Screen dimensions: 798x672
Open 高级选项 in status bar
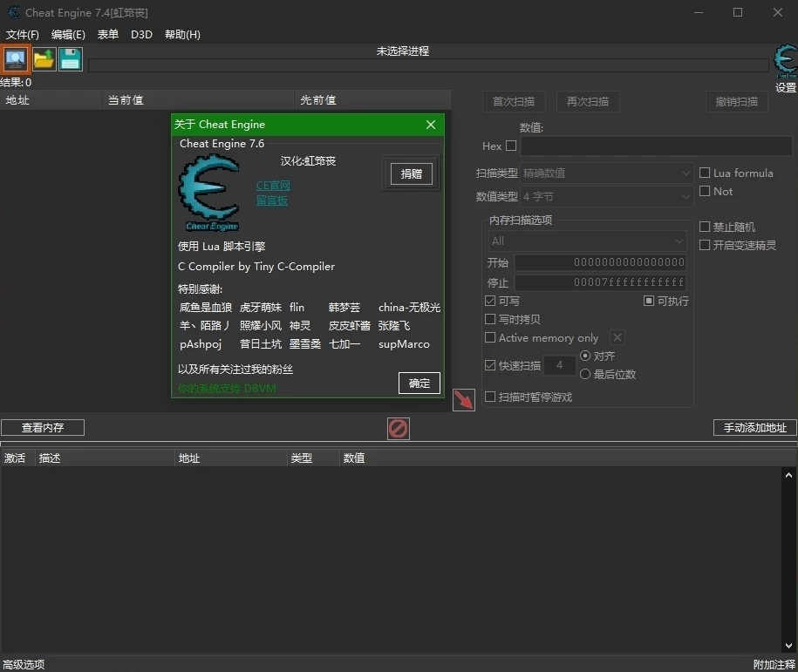click(x=24, y=664)
